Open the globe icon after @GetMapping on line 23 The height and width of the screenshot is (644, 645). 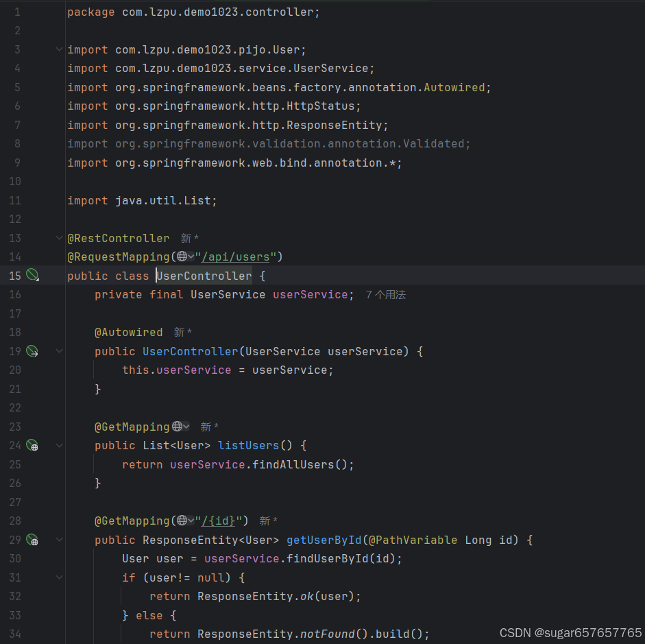[x=180, y=427]
